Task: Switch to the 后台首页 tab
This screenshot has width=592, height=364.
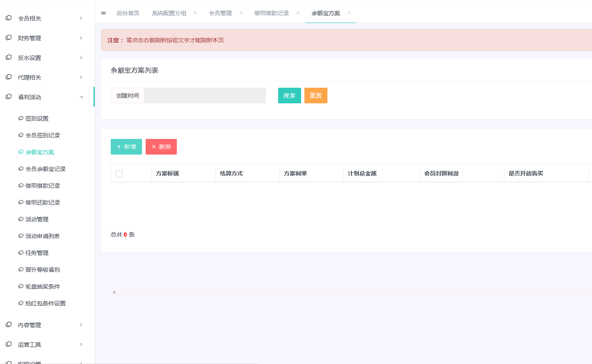Action: point(128,13)
